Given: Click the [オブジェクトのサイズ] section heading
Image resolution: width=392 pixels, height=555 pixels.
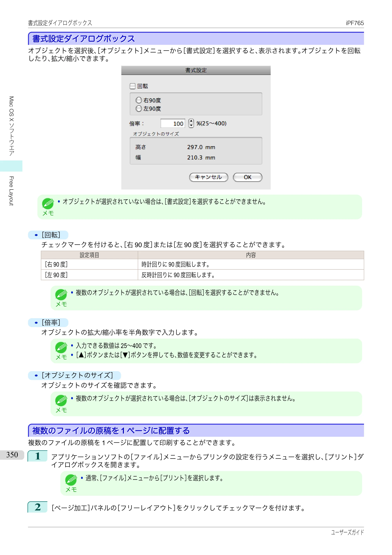Looking at the screenshot, I should 75,375.
